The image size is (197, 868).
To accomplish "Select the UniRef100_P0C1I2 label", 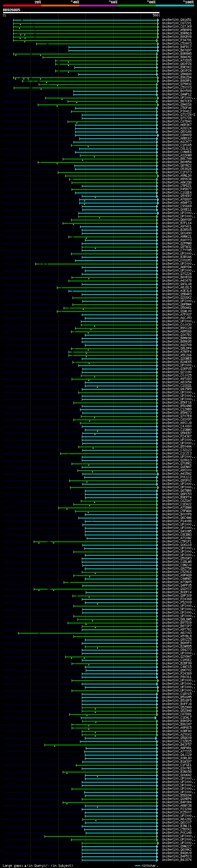I will tap(177, 477).
